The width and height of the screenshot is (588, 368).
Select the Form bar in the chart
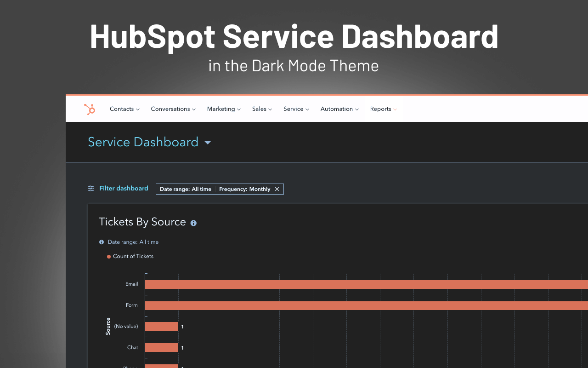pyautogui.click(x=322, y=305)
